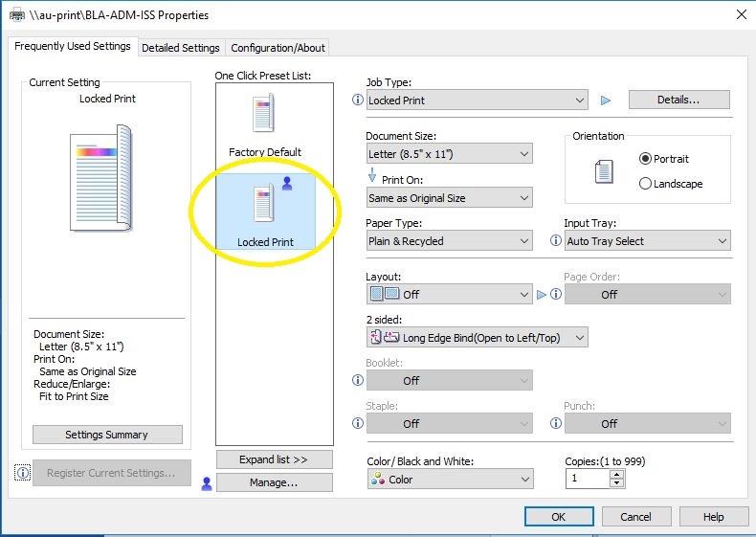
Task: Select the Locked Print preset icon
Action: click(x=263, y=204)
